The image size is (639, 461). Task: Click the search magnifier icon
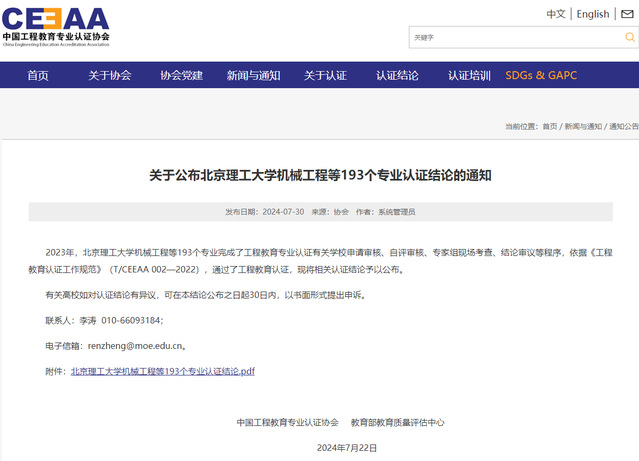629,37
